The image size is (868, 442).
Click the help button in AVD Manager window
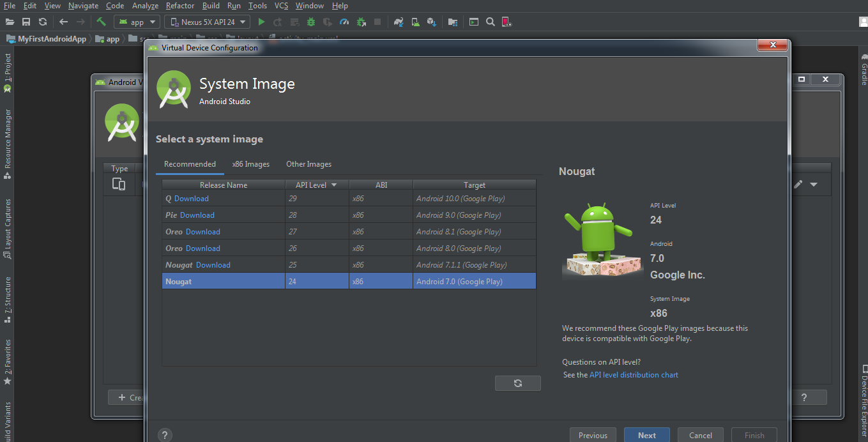(x=803, y=397)
